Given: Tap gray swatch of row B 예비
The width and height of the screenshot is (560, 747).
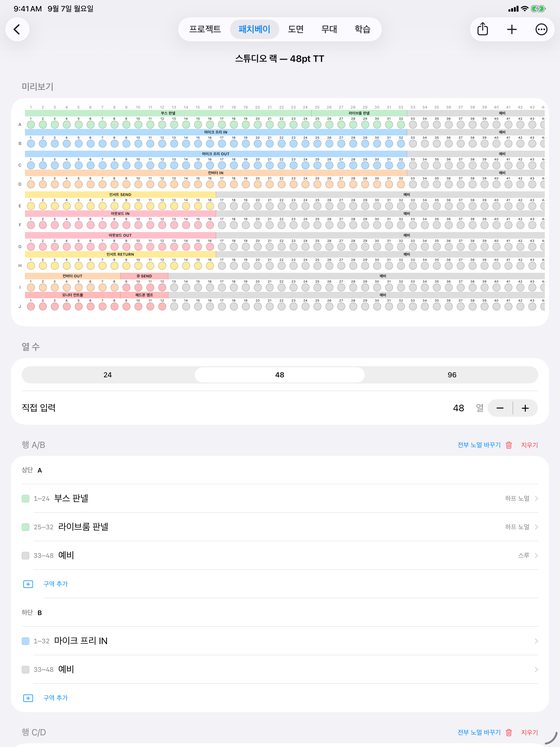Looking at the screenshot, I should point(26,669).
